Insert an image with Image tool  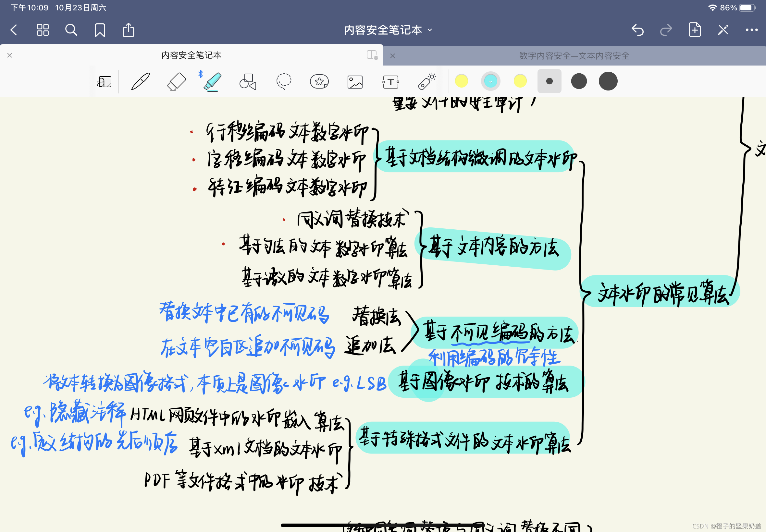click(x=355, y=82)
